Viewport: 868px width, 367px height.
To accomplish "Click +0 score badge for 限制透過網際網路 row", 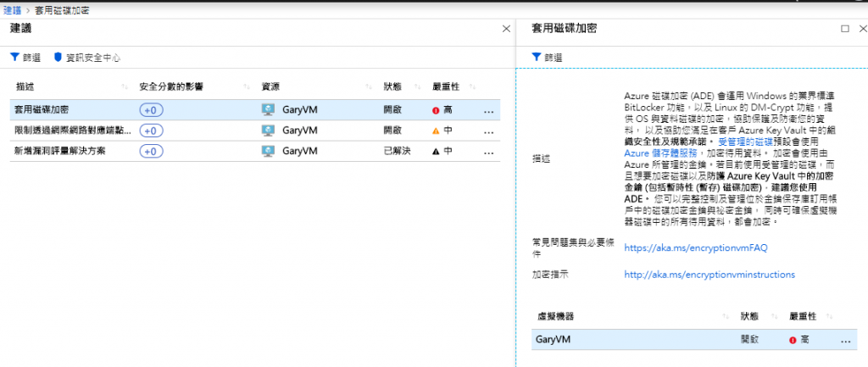I will (x=151, y=131).
